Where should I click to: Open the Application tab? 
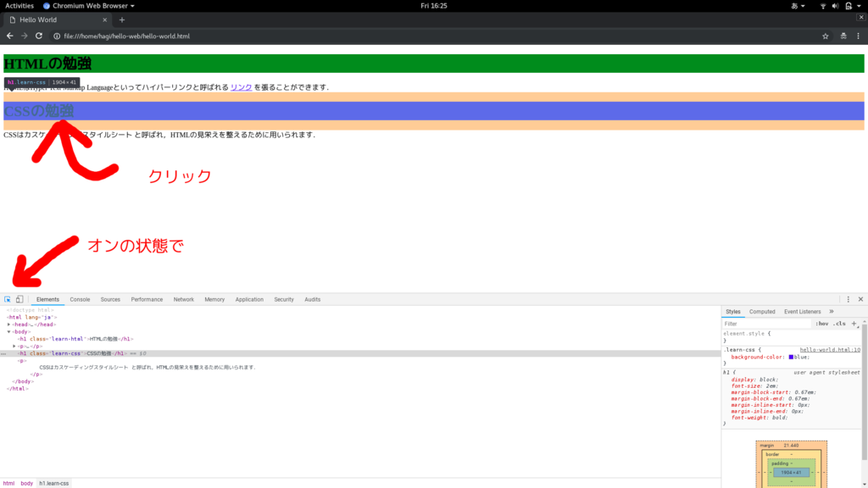pyautogui.click(x=249, y=299)
